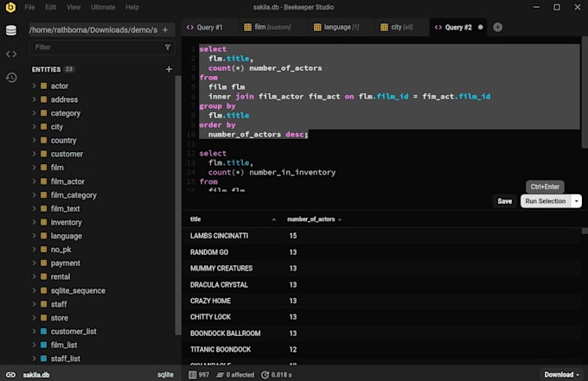Sort by the number_of_actors column arrow
The width and height of the screenshot is (588, 381).
pyautogui.click(x=340, y=219)
